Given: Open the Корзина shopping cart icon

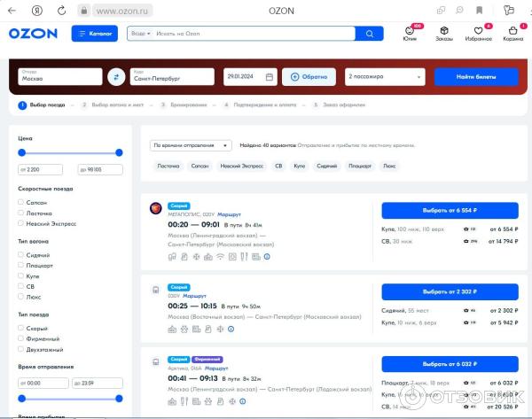Looking at the screenshot, I should [x=513, y=32].
